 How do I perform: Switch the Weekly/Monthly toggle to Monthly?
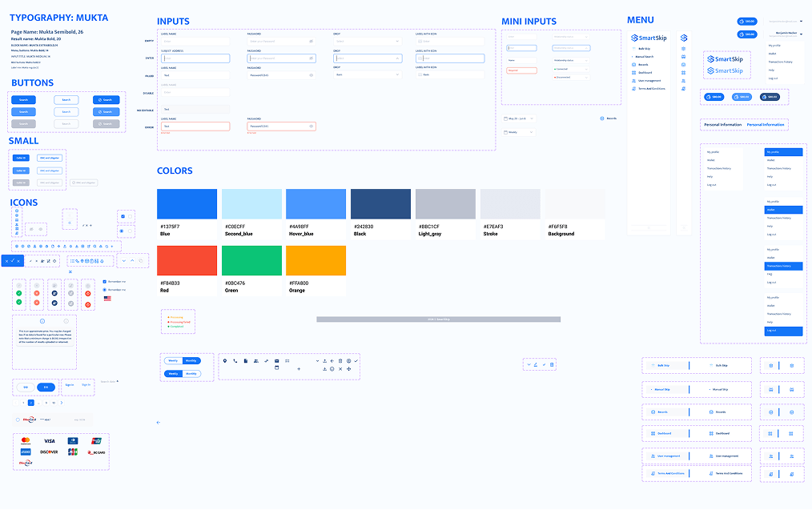pyautogui.click(x=191, y=374)
